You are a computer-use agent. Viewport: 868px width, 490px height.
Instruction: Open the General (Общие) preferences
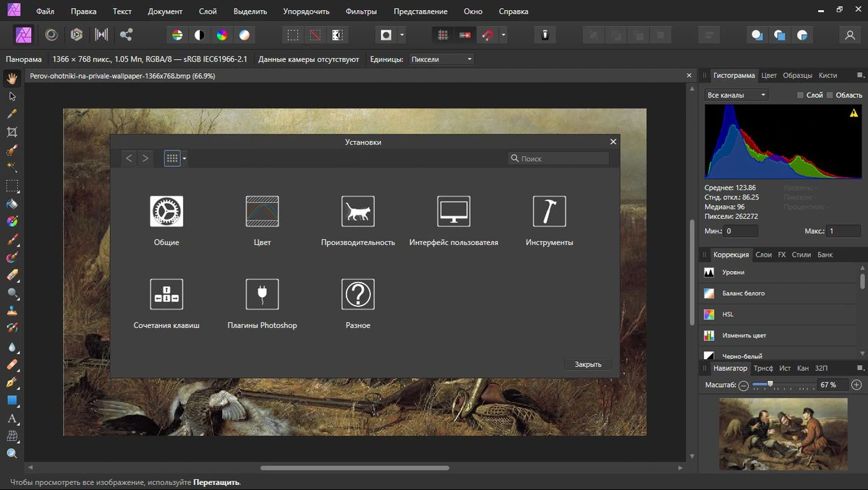[x=166, y=220]
